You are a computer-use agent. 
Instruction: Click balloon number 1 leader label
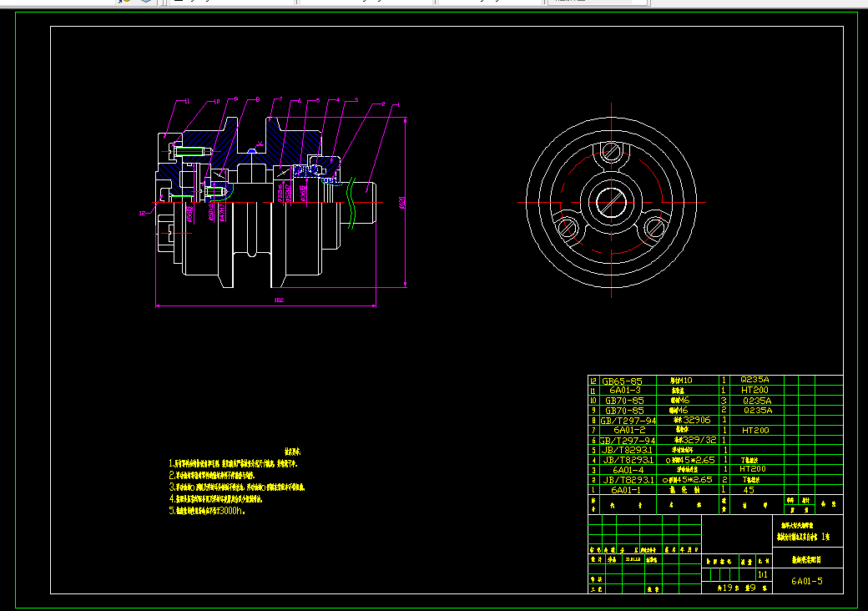tap(398, 104)
